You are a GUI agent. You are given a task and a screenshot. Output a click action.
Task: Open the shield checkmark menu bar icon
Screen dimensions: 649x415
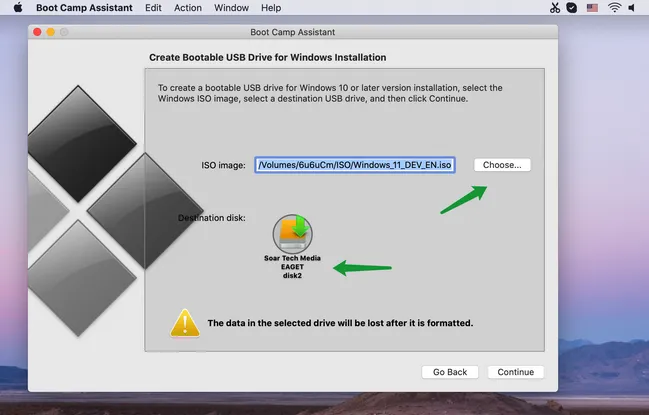[x=571, y=7]
